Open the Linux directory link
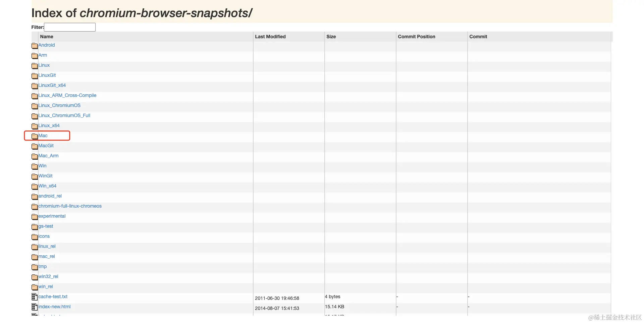 pos(44,65)
